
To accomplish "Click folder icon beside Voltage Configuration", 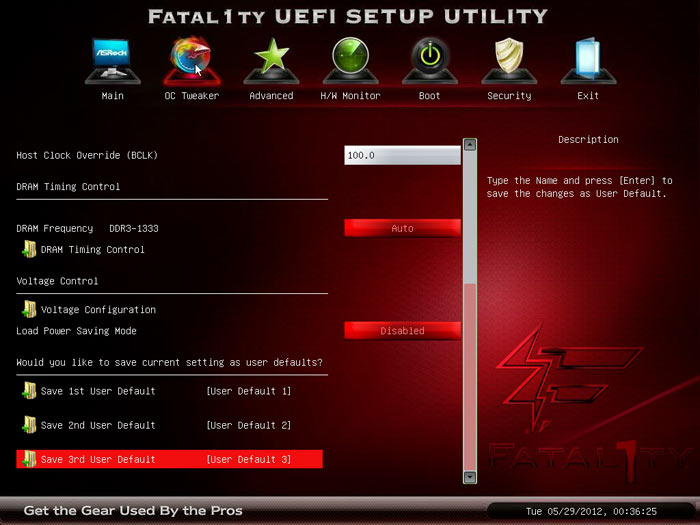I will coord(29,309).
